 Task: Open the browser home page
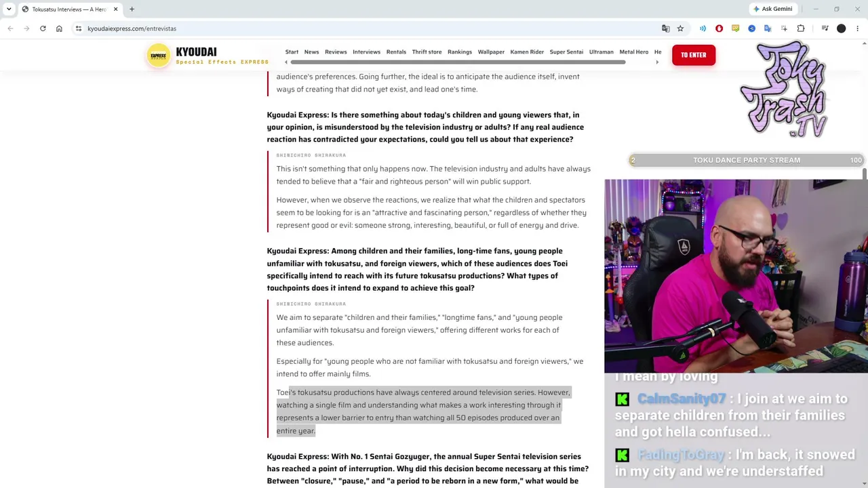(59, 28)
